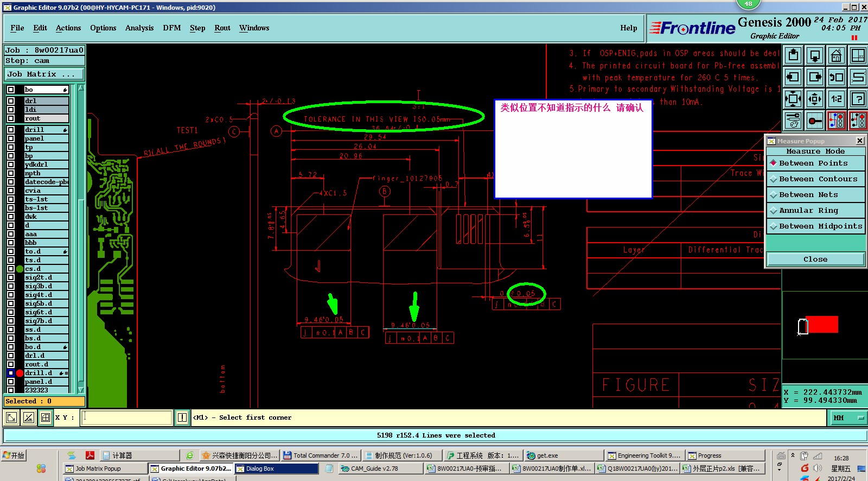Click the XY coordinate input field
Image resolution: width=868 pixels, height=481 pixels.
127,417
